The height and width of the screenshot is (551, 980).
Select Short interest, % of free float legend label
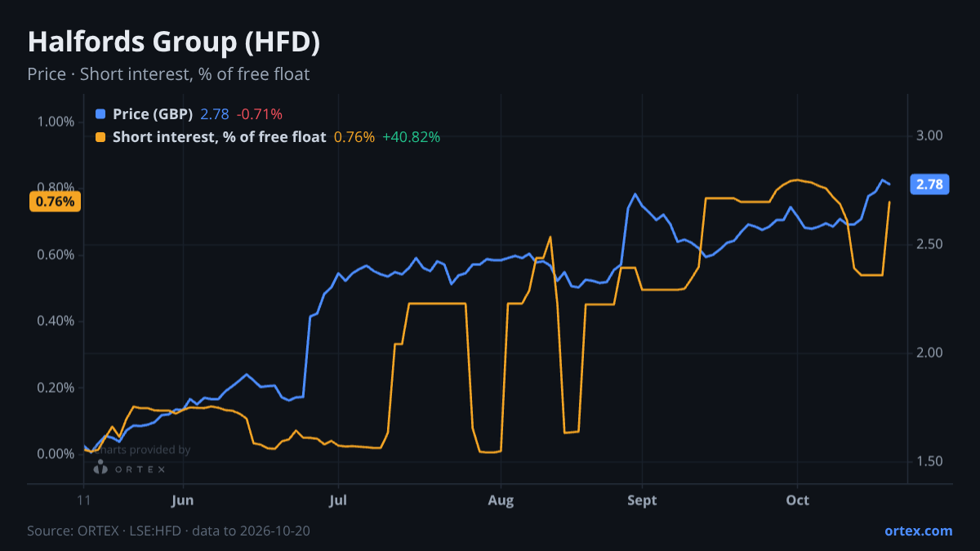click(x=219, y=137)
